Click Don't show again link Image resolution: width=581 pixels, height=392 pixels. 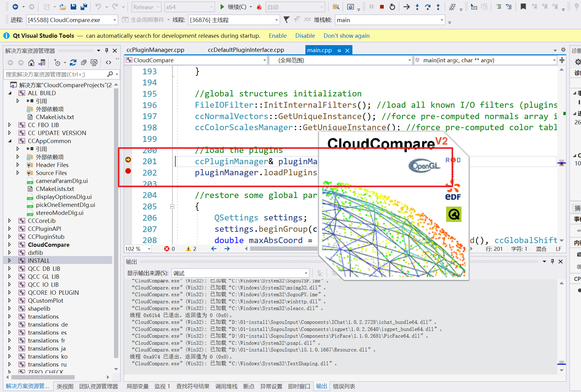[347, 36]
